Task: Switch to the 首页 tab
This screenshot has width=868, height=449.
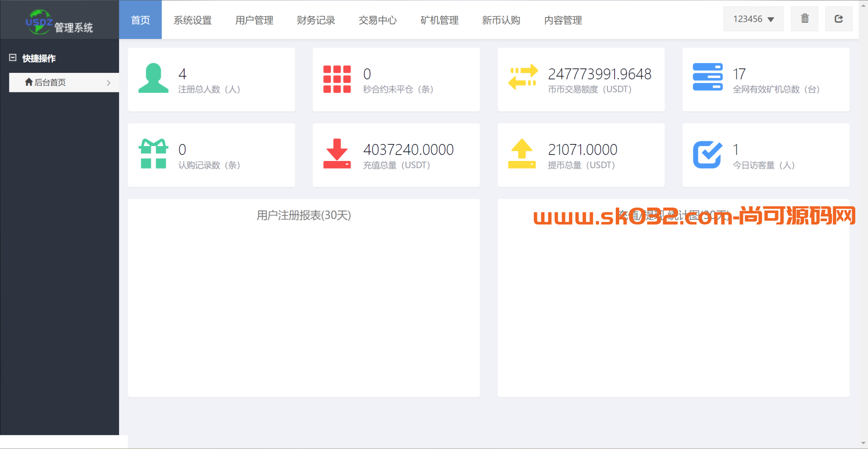Action: point(140,20)
